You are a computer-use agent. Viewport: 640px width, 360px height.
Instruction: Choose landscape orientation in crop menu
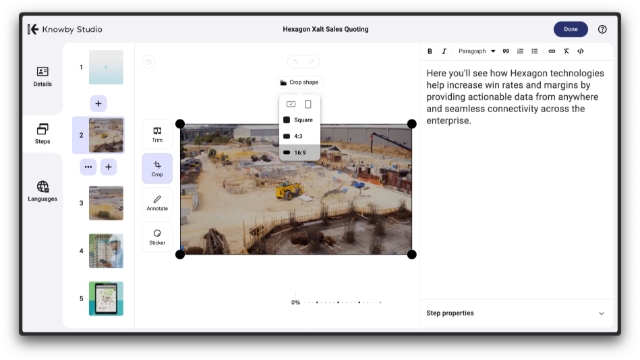(x=291, y=104)
